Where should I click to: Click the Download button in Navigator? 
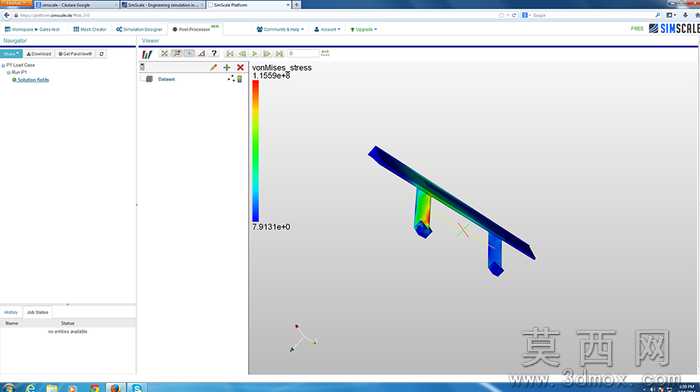coord(39,54)
